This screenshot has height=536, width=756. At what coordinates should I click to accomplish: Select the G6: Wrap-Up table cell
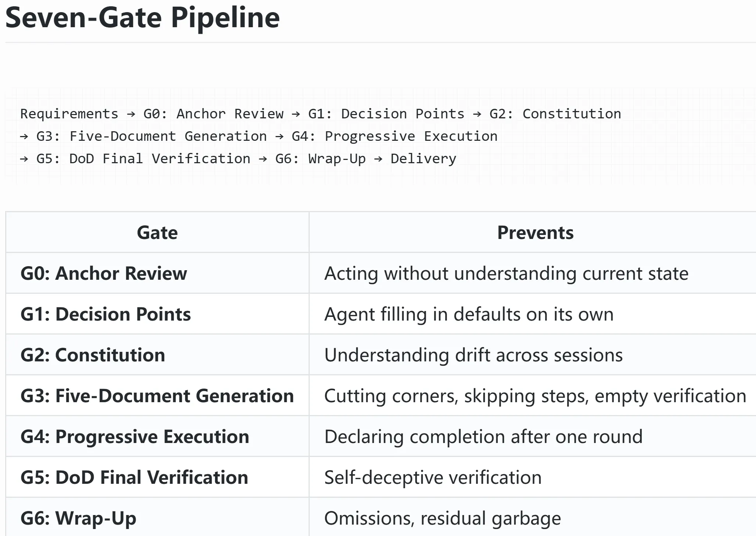(x=157, y=517)
